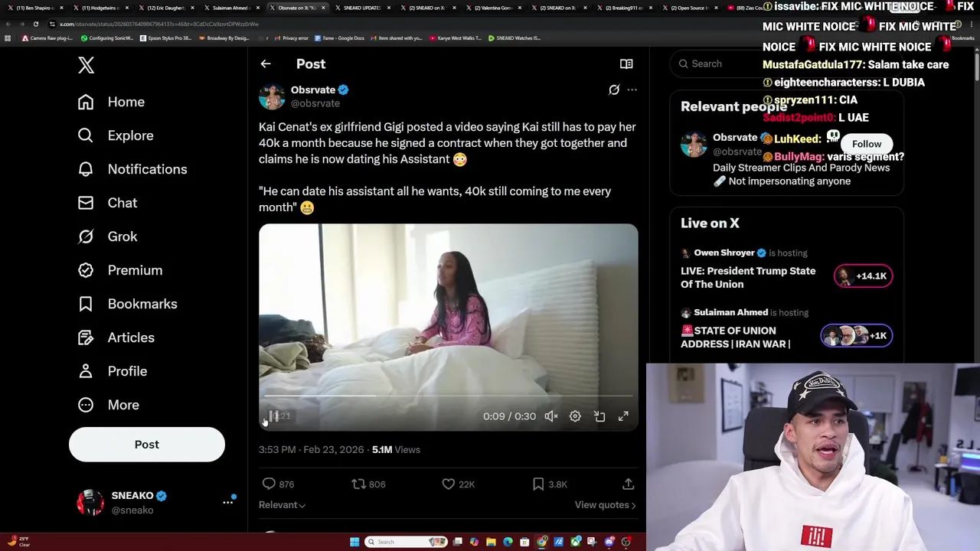Click the +1K listeners badge
This screenshot has height=551, width=980.
click(x=856, y=336)
